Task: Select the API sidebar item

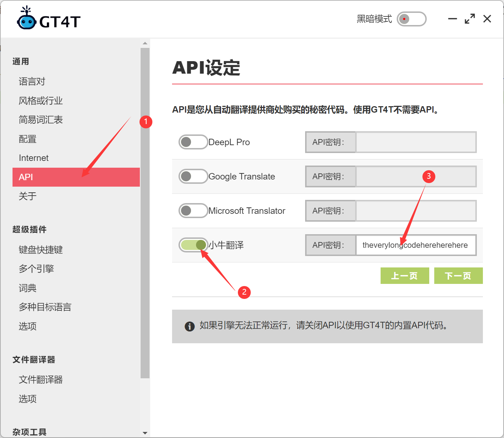Action: point(26,177)
